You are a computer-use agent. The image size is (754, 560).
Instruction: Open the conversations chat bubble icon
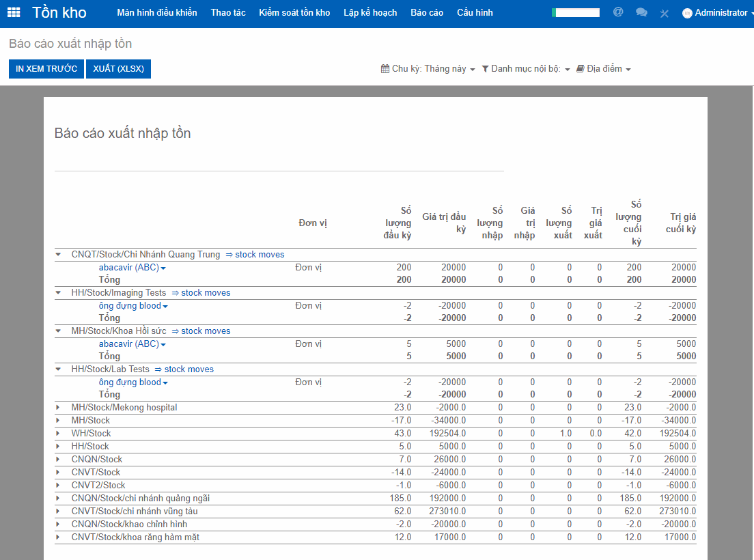point(641,13)
